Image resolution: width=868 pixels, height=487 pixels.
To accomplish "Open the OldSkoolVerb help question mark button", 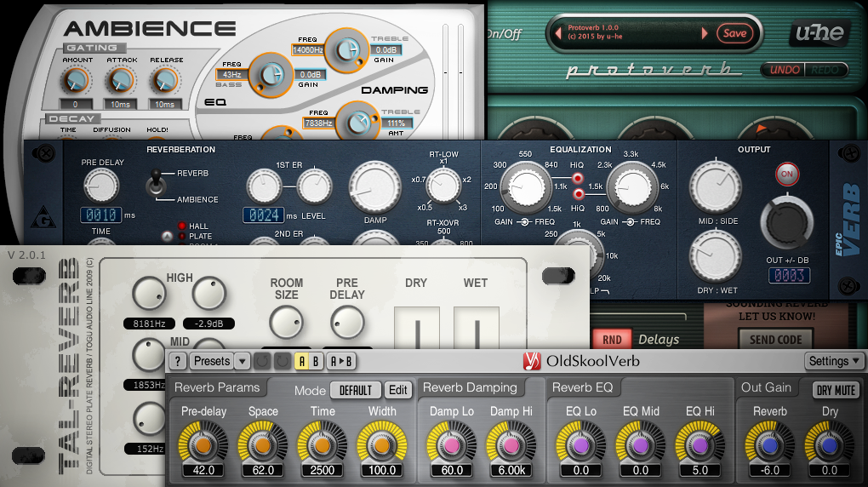I will click(178, 361).
